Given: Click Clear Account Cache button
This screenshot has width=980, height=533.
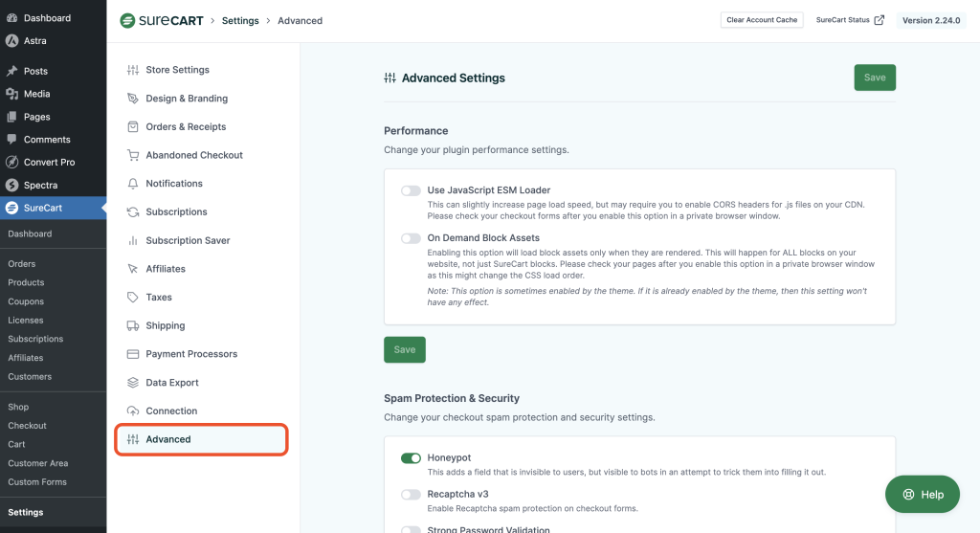Looking at the screenshot, I should click(x=761, y=20).
